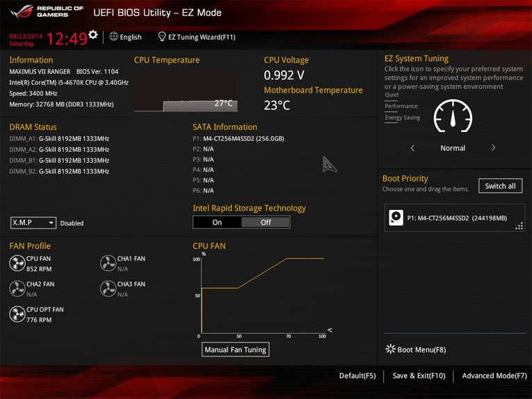Click SATA port P6: N/A entry
The height and width of the screenshot is (399, 532).
pyautogui.click(x=203, y=190)
